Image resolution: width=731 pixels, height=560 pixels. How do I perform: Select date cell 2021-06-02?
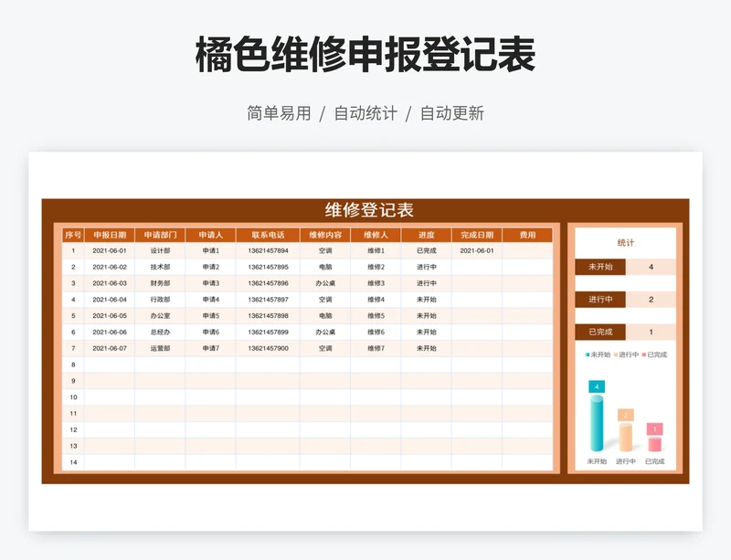(x=110, y=267)
